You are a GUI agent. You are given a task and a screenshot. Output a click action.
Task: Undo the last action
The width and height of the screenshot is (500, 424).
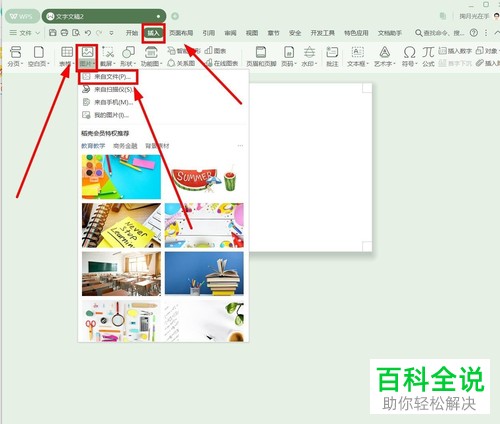pyautogui.click(x=88, y=33)
